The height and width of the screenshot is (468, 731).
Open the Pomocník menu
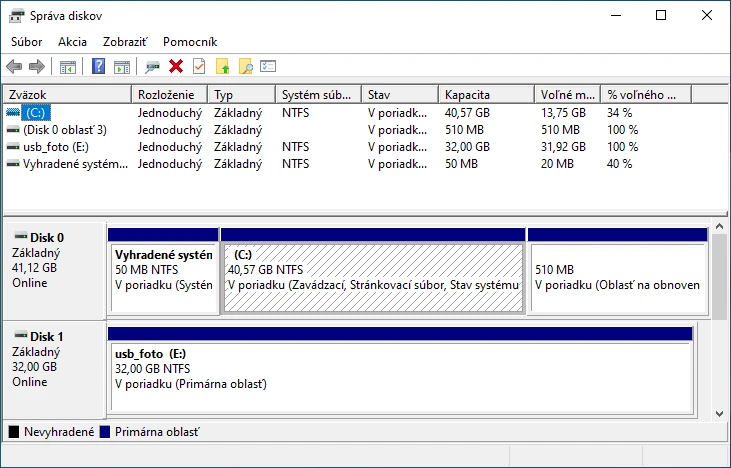pos(190,42)
